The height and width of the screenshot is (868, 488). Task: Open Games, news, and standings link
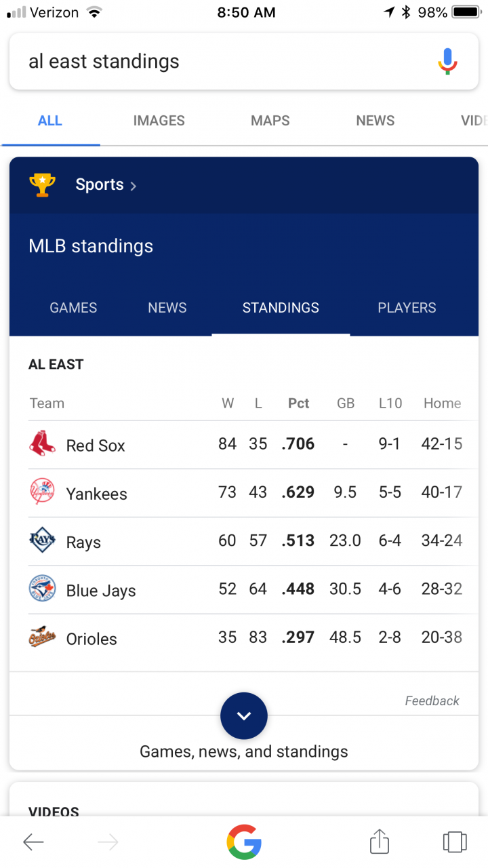[244, 751]
